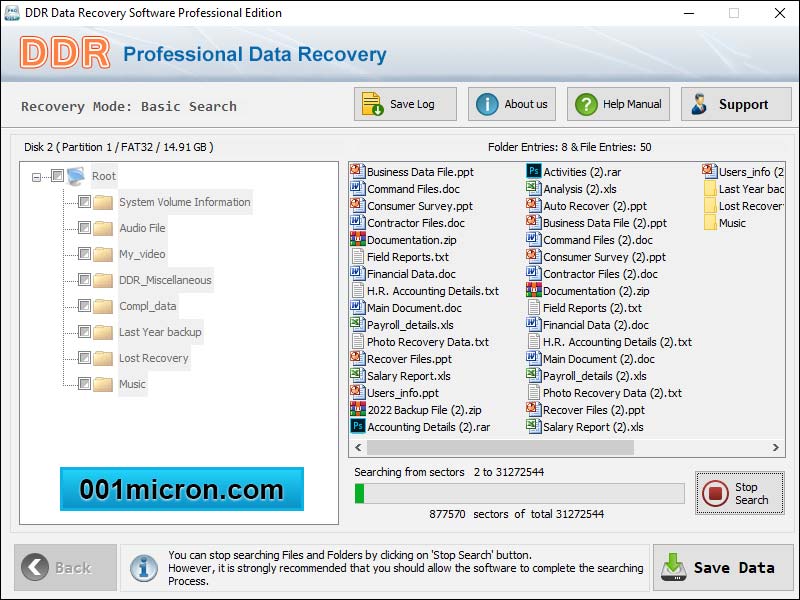Click Command Files.doc Word icon
The height and width of the screenshot is (600, 800).
click(358, 188)
